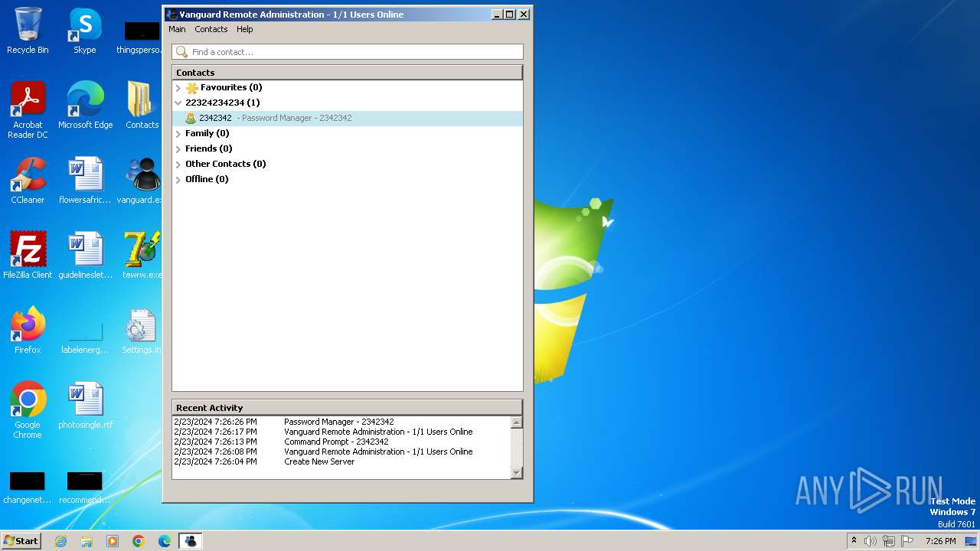Expand the Friends group
980x551 pixels.
click(178, 149)
